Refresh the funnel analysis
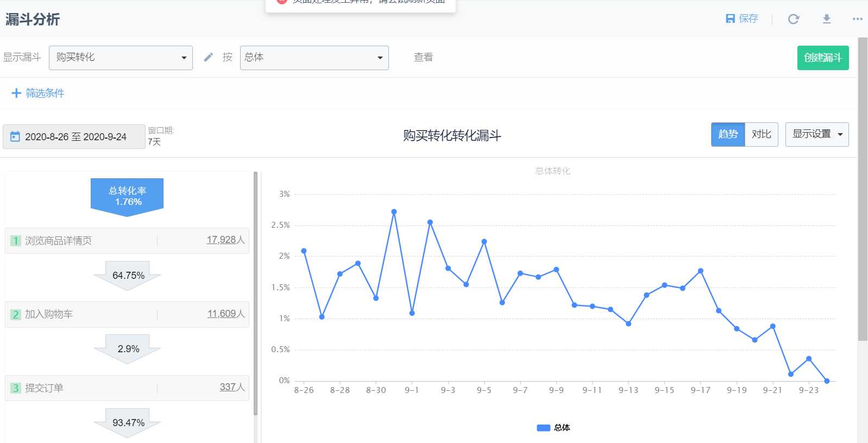The width and height of the screenshot is (868, 443). tap(794, 19)
